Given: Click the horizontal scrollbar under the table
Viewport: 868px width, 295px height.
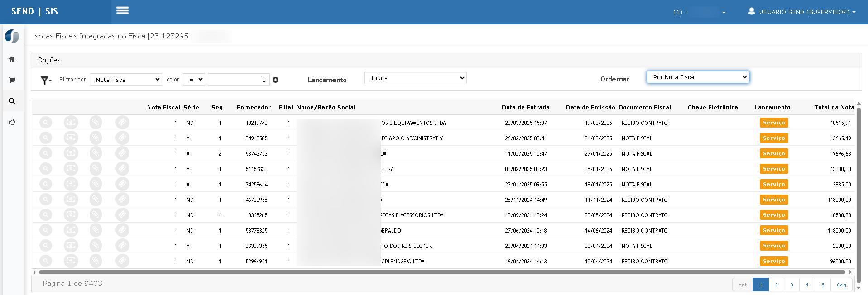Looking at the screenshot, I should point(441,272).
